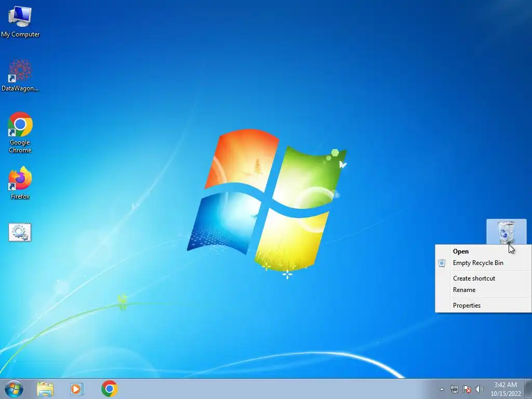
Task: Open the Action Center flag icon
Action: click(467, 389)
